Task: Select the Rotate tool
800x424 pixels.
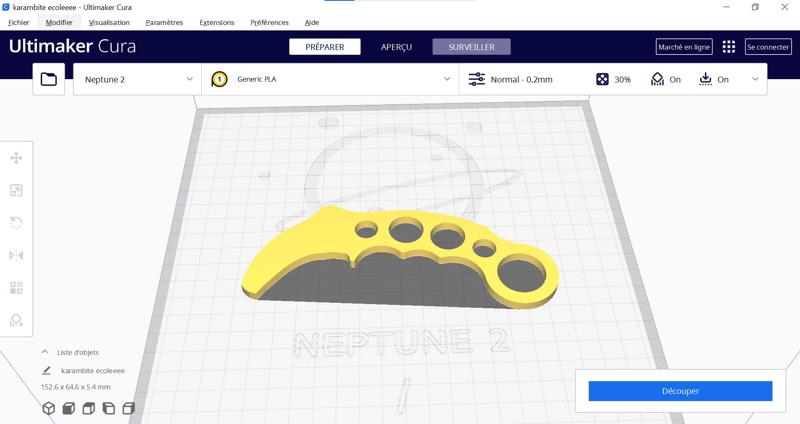Action: point(16,223)
